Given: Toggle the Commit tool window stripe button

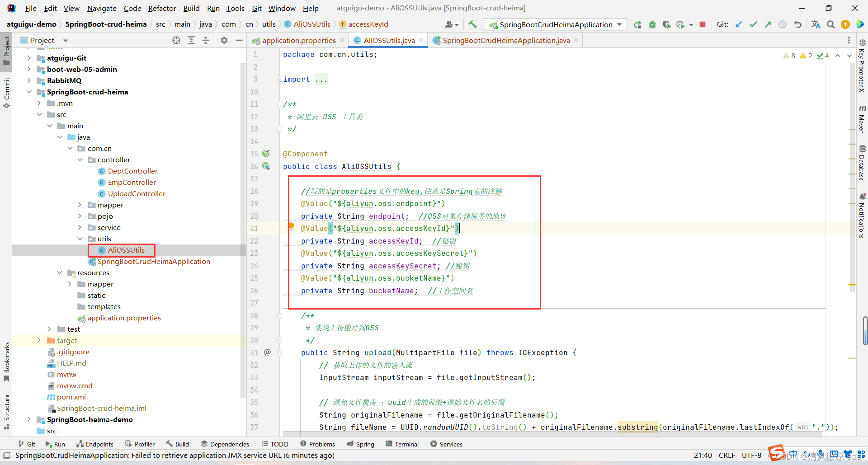Looking at the screenshot, I should click(x=6, y=93).
